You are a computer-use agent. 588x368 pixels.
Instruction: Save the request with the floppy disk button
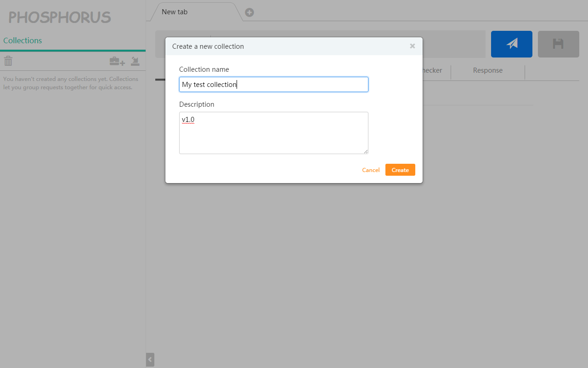(559, 44)
